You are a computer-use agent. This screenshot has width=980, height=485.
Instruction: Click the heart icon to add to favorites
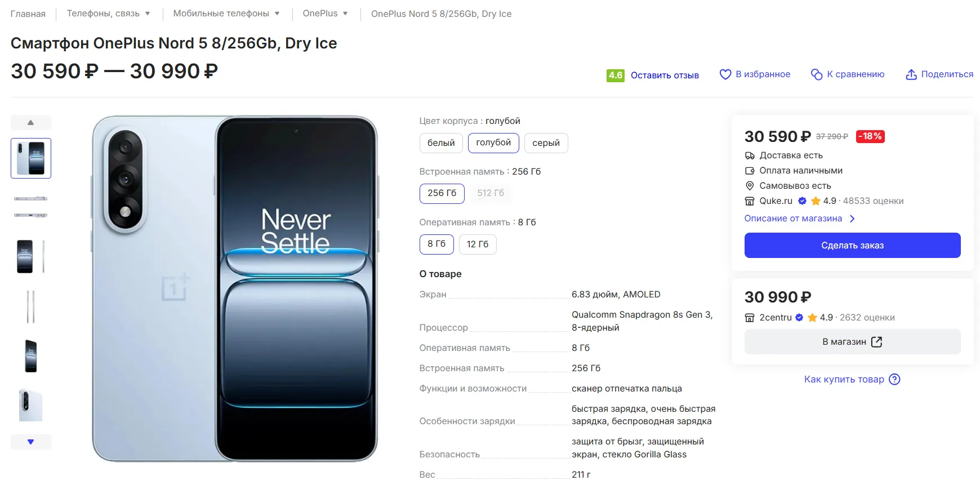click(x=725, y=74)
